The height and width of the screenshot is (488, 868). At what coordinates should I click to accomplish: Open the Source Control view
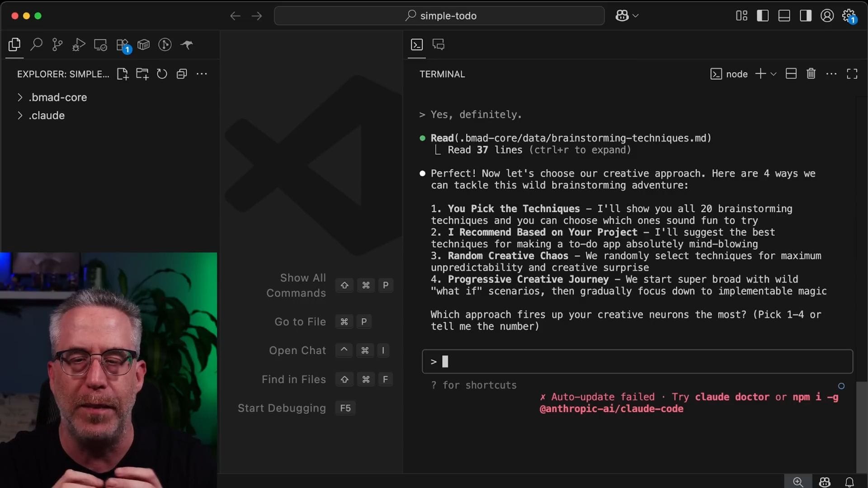pyautogui.click(x=57, y=45)
